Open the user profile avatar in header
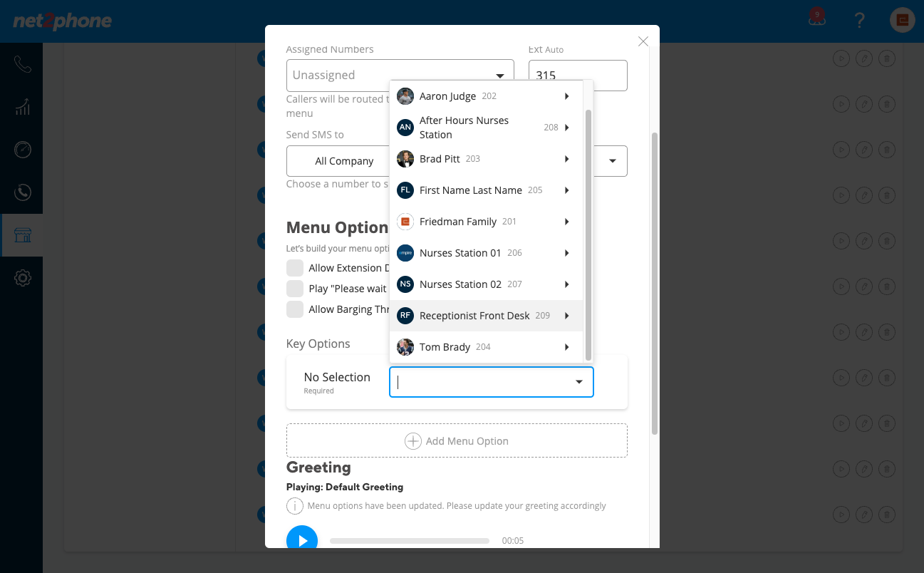The height and width of the screenshot is (573, 924). click(903, 20)
